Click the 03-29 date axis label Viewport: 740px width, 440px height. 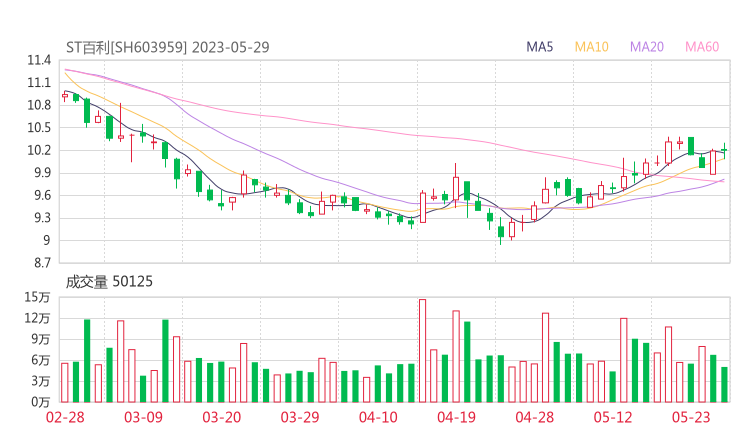click(300, 417)
